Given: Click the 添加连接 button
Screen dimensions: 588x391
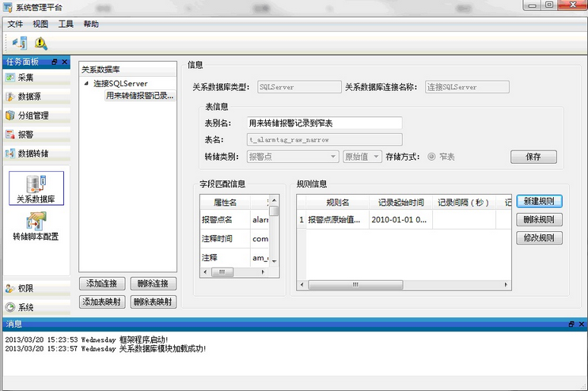Looking at the screenshot, I should tap(101, 284).
